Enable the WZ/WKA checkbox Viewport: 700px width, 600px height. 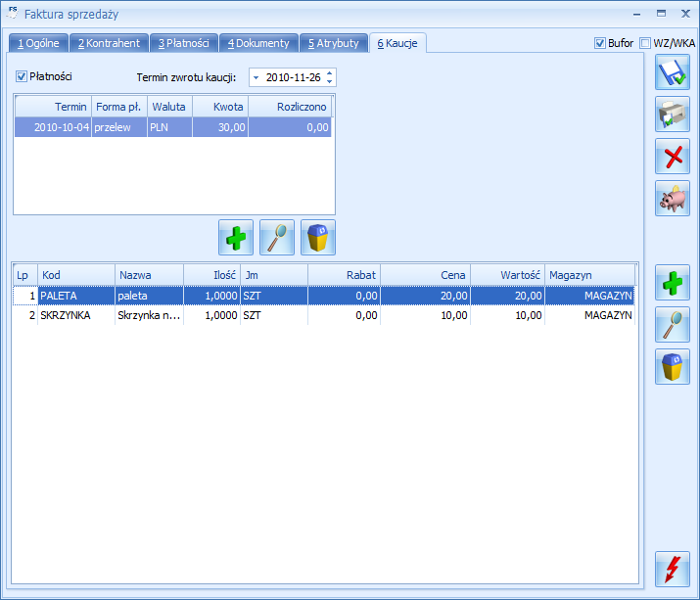point(644,43)
